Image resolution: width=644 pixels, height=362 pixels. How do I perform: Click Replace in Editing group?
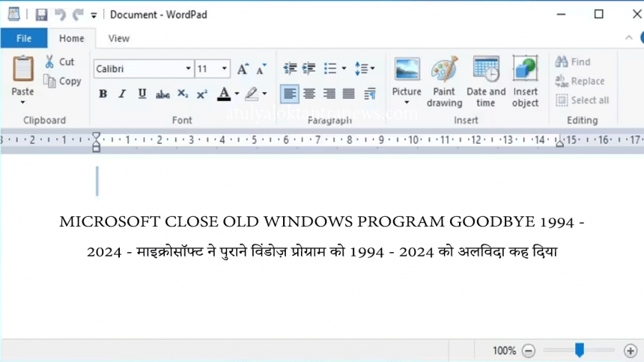tap(580, 82)
